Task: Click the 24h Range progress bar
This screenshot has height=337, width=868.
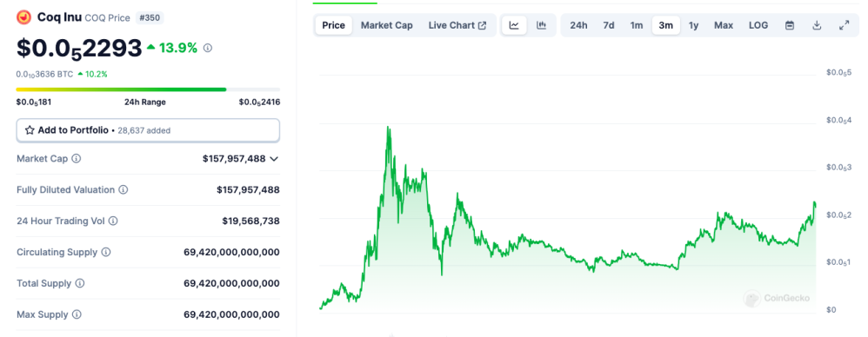Action: point(148,89)
